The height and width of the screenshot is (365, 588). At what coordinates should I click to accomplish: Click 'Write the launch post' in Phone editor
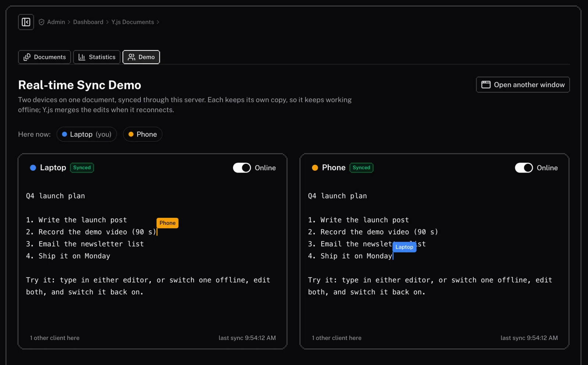(365, 220)
